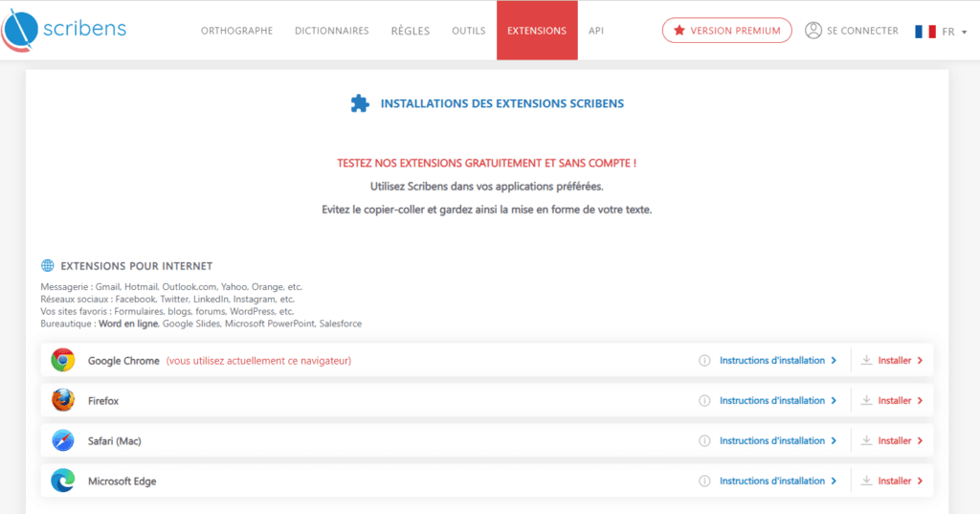The width and height of the screenshot is (980, 514).
Task: Install the Safari (Mac) extension
Action: pos(900,441)
